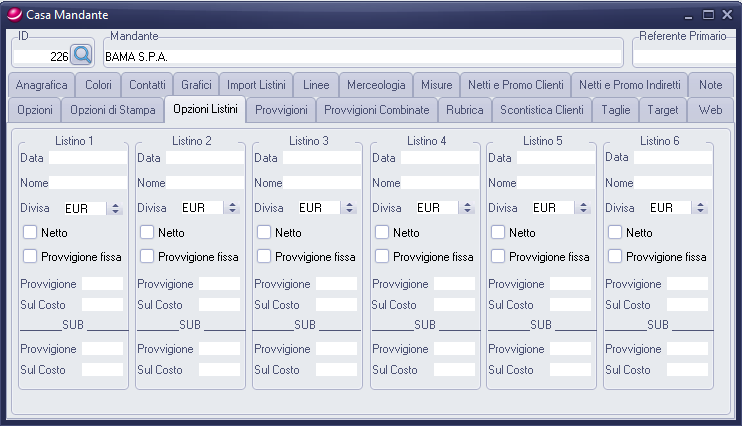This screenshot has width=742, height=426.
Task: Select Sul Costo field under SUB in Listino 2
Action: tap(219, 370)
